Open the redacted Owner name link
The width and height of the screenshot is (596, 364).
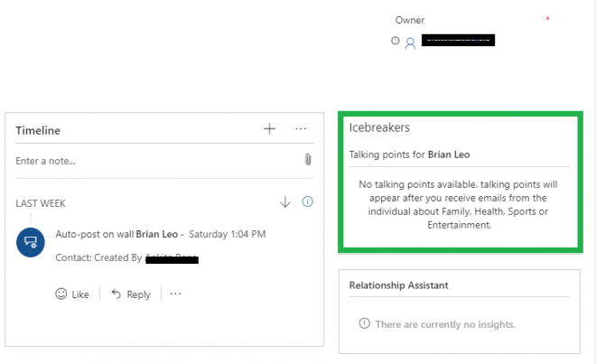tap(459, 41)
